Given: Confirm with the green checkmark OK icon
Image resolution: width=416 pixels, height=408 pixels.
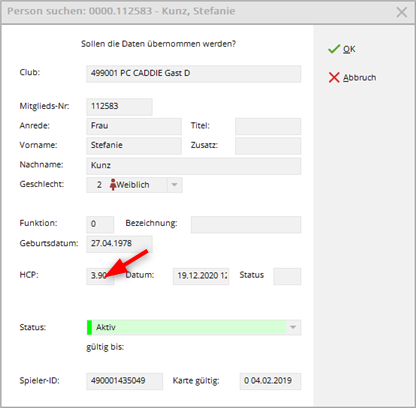Looking at the screenshot, I should [x=334, y=49].
